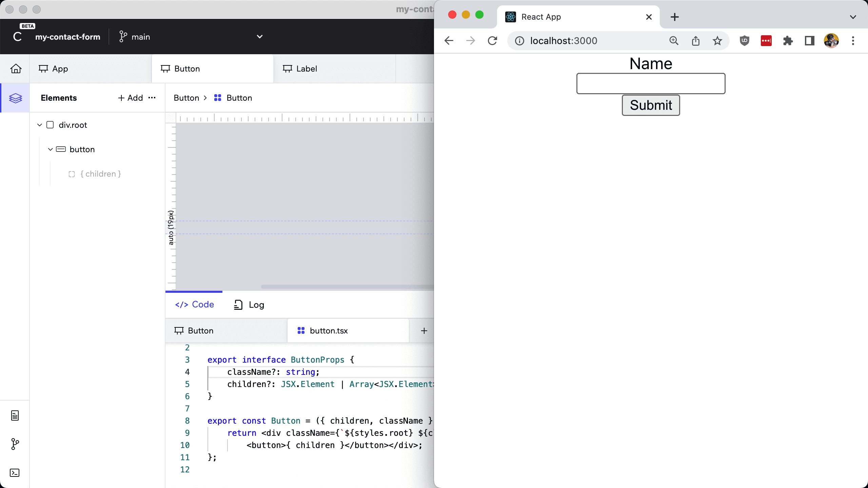Click the site info icon in address bar
868x488 pixels.
[x=519, y=41]
